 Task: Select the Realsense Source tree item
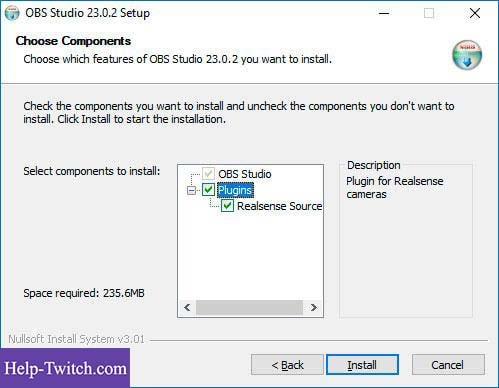279,206
